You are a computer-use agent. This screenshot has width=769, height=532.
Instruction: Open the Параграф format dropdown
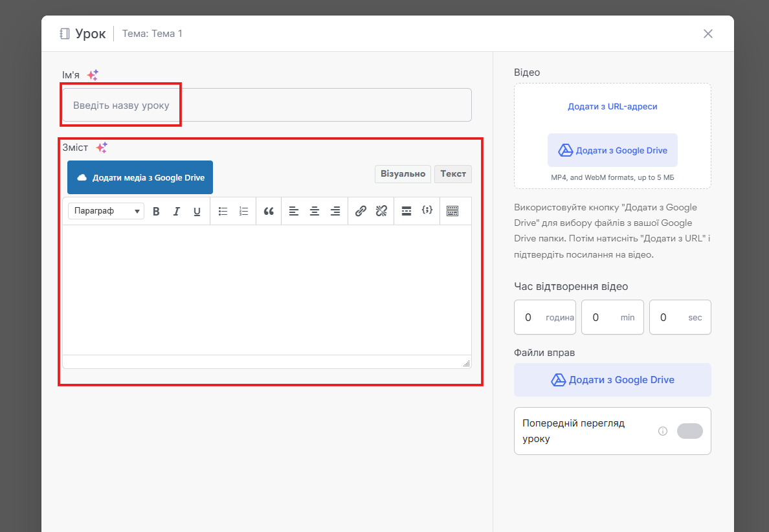click(x=106, y=211)
